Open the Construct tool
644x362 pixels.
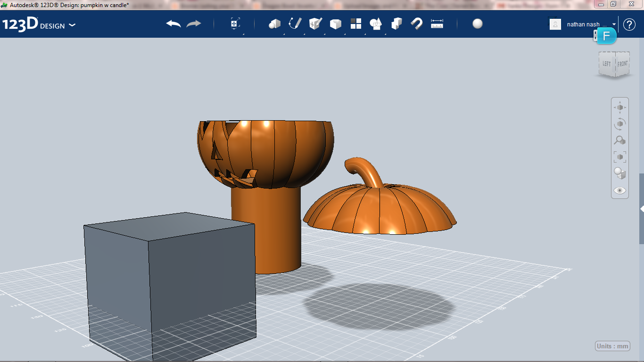pyautogui.click(x=315, y=24)
